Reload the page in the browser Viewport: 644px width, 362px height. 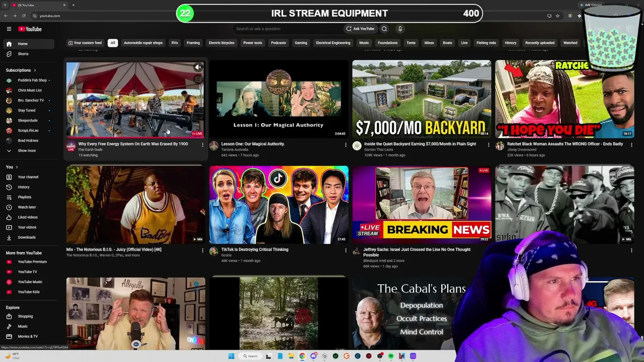[x=24, y=16]
